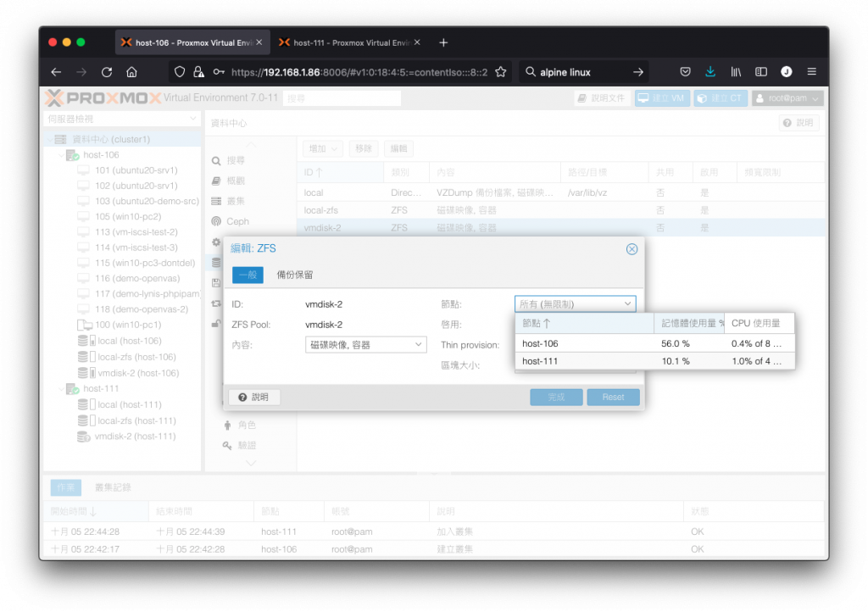
Task: Close the host-106 browser tab
Action: click(x=259, y=42)
